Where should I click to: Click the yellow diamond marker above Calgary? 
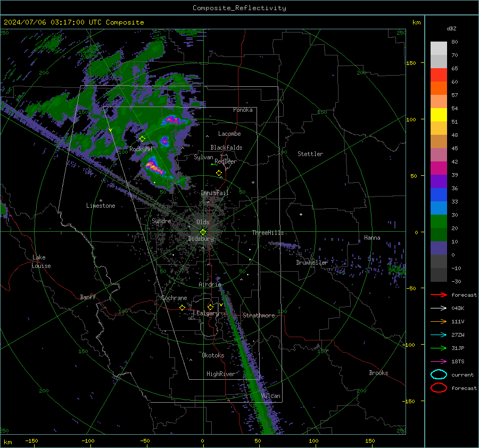210,307
